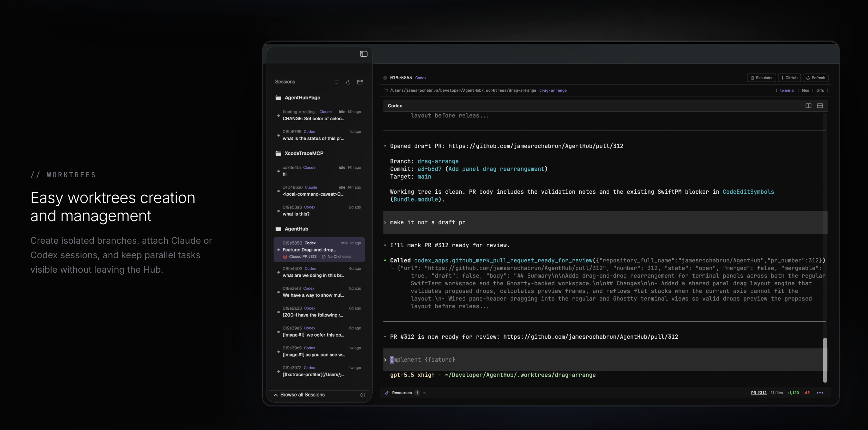
Task: Click the XcodeTraceMCP folder icon
Action: pyautogui.click(x=278, y=153)
